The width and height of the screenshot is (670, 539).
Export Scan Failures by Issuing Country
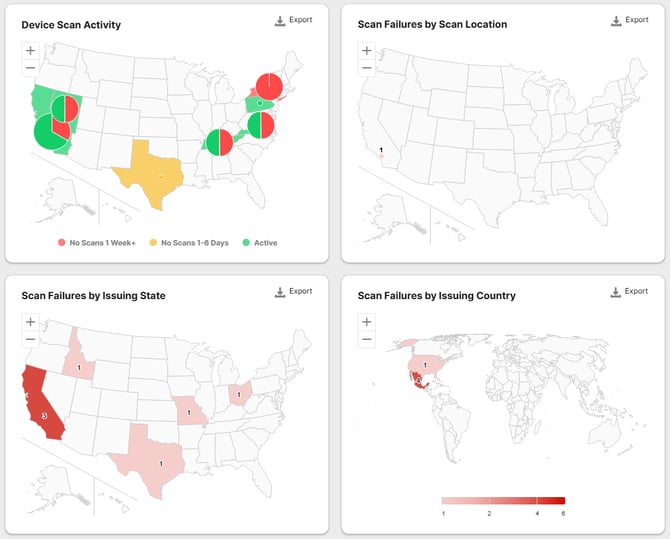[629, 292]
